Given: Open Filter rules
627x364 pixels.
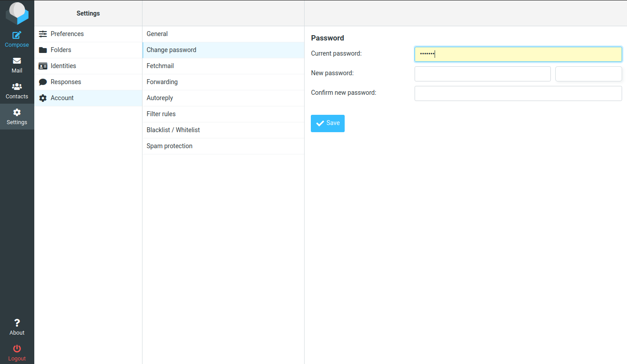Looking at the screenshot, I should [x=161, y=114].
